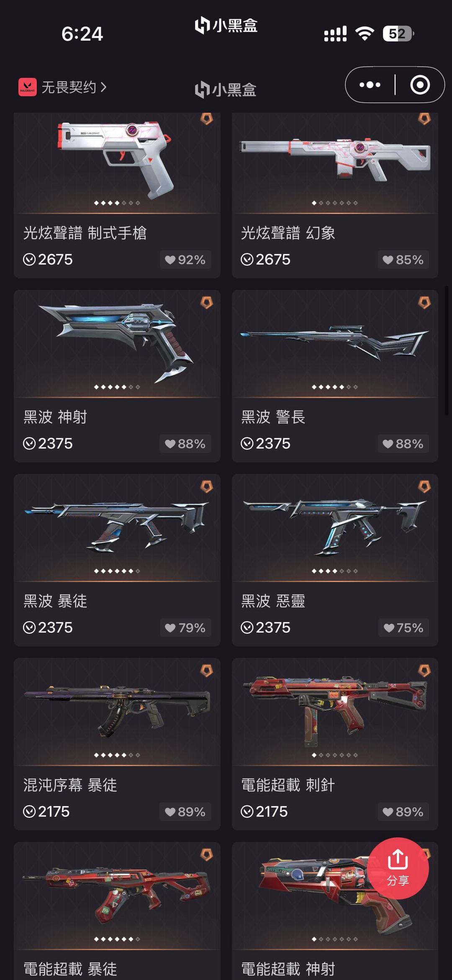Tap orange tier badge on 黑波 惡靈 card
Screen dimensions: 452x980
424,486
